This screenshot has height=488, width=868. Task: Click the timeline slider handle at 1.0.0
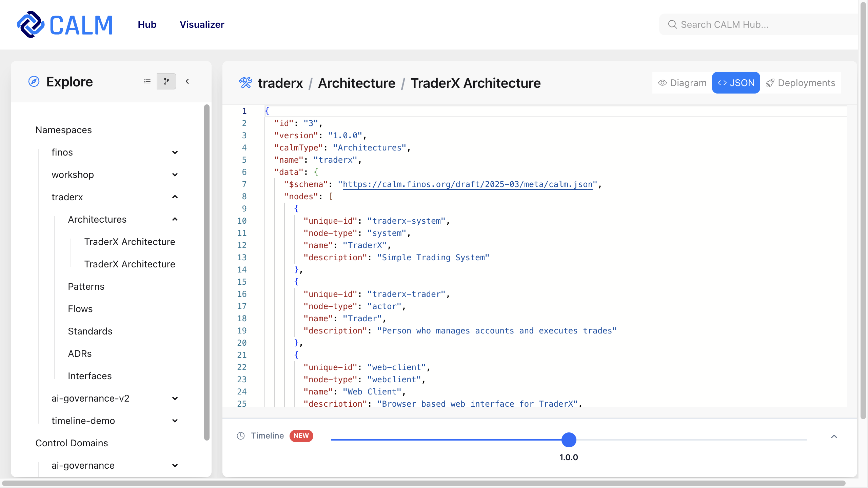tap(569, 440)
